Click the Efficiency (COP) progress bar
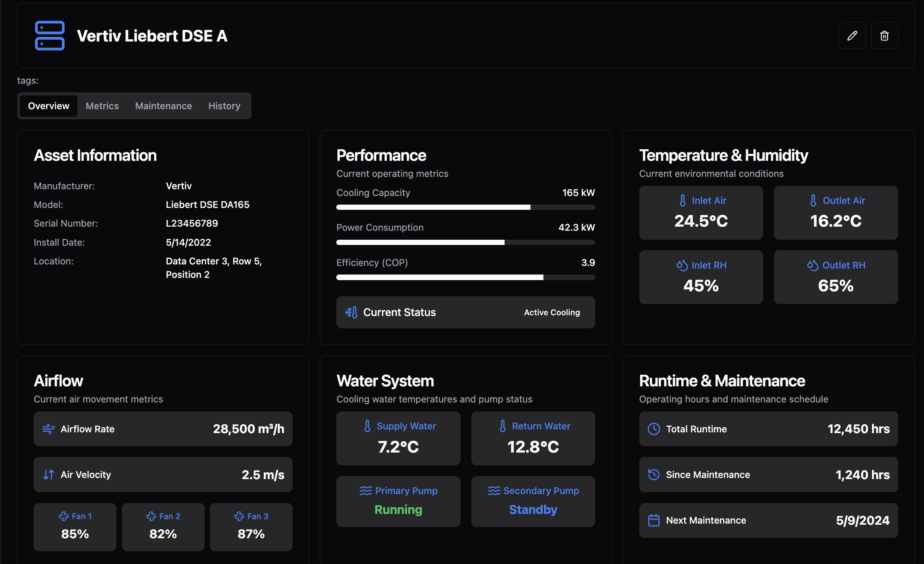 pos(465,278)
